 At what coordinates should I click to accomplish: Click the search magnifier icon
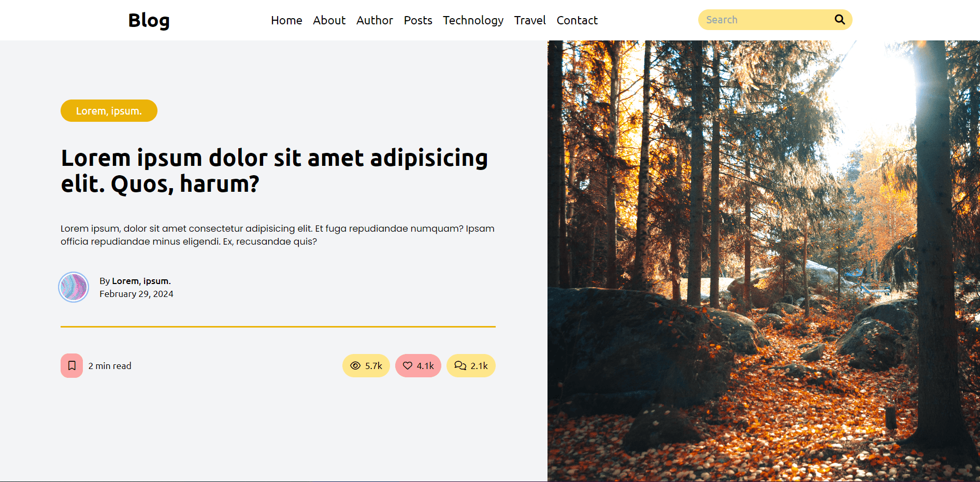pos(840,20)
